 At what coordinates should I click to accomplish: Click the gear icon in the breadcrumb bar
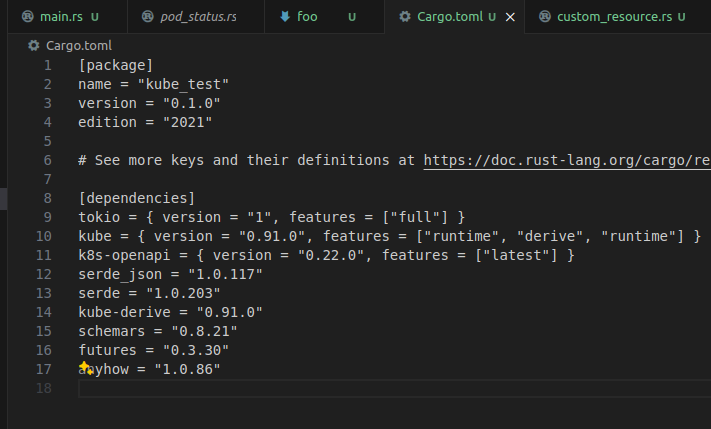pyautogui.click(x=35, y=46)
